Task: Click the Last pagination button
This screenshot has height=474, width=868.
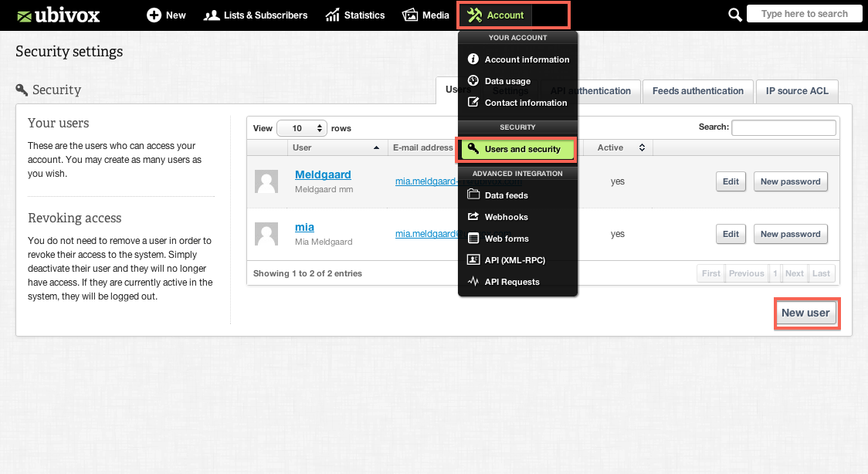Action: point(821,273)
